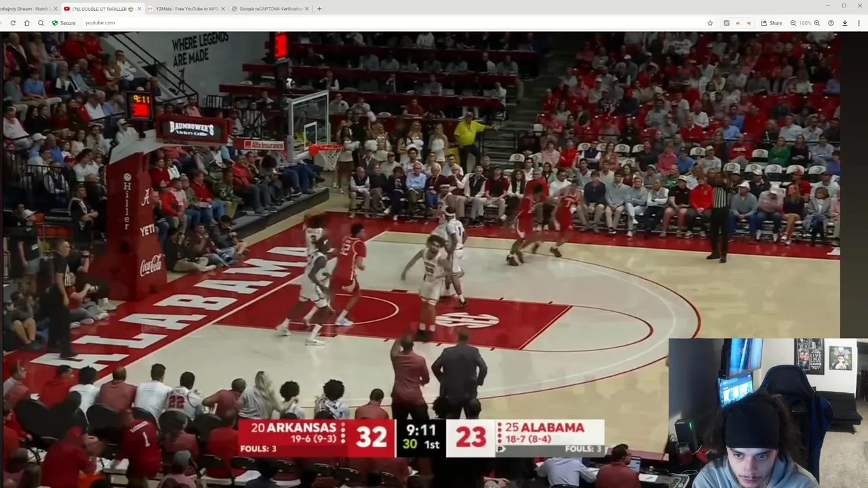Image resolution: width=868 pixels, height=488 pixels.
Task: Close the 'Stream - Watch' tab
Action: [56, 9]
